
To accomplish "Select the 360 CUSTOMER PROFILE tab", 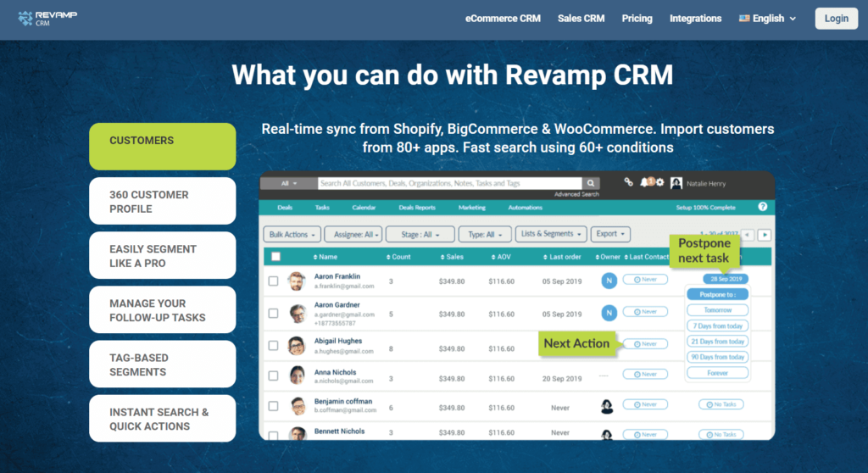I will click(x=162, y=201).
